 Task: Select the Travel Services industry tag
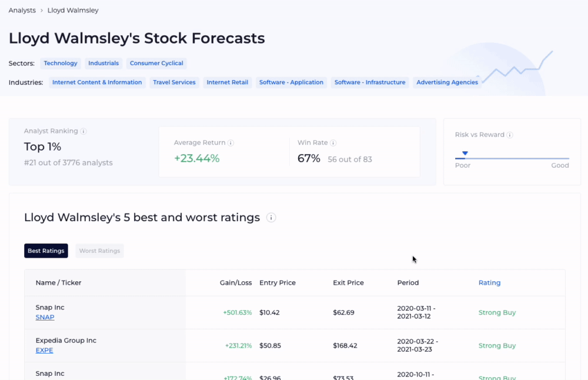pos(174,82)
